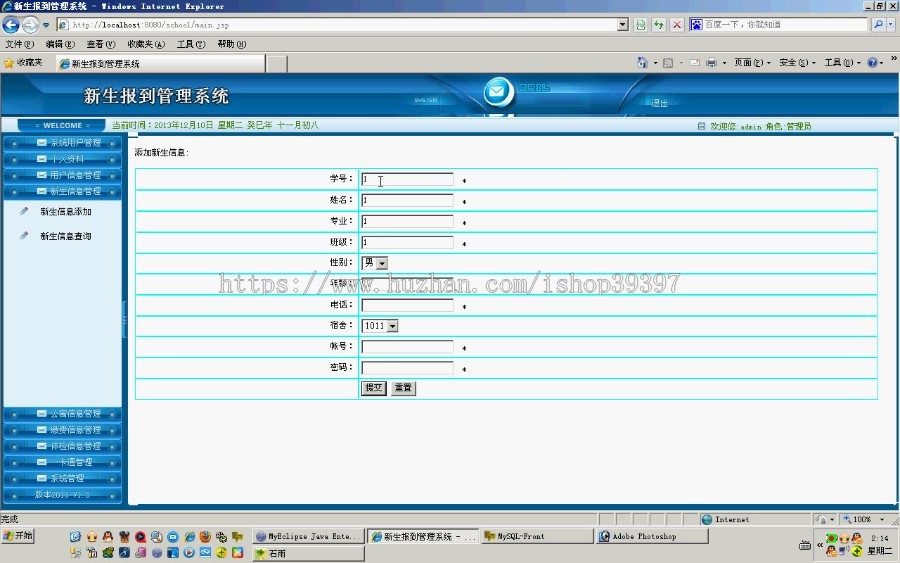Click the QQ penguin icon in quick launch
Screen dimensions: 900x563
click(107, 537)
